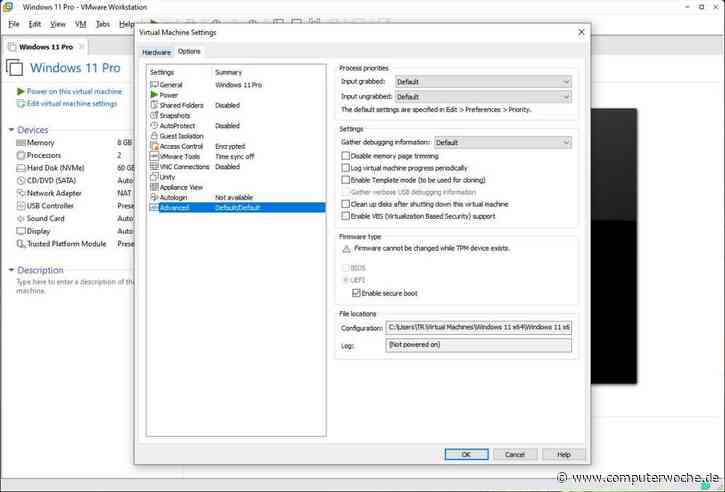Open the VM menu
Screen dimensions: 725x492
pyautogui.click(x=81, y=24)
